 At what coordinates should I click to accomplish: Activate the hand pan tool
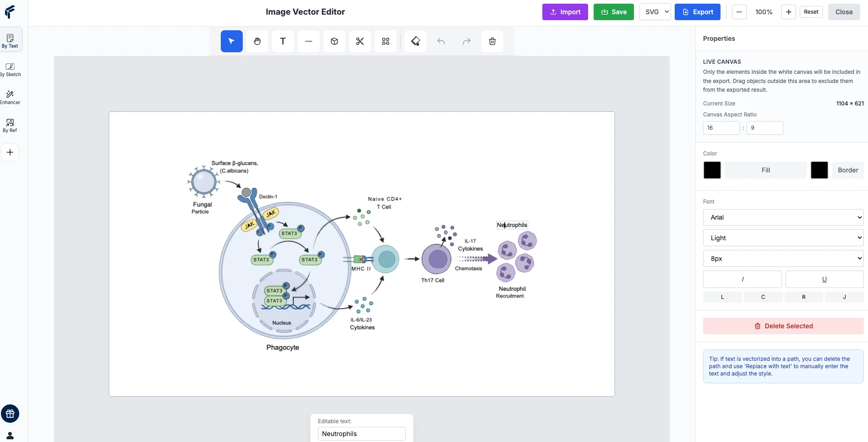[x=257, y=41]
